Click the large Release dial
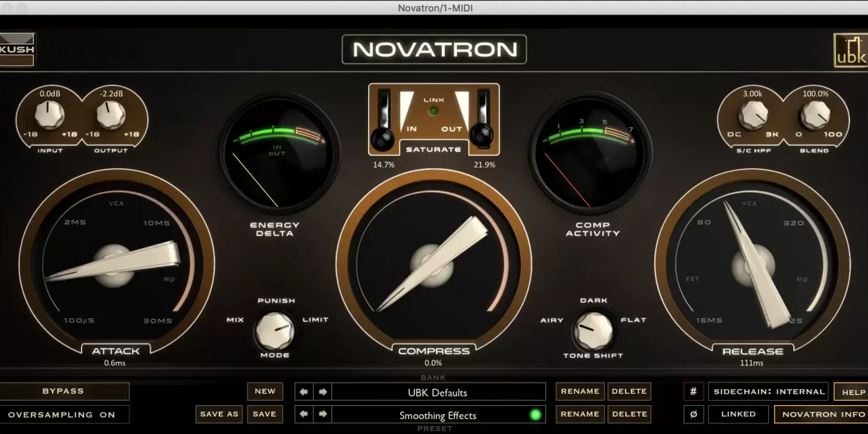Screen dimensions: 868x434 coord(752,265)
